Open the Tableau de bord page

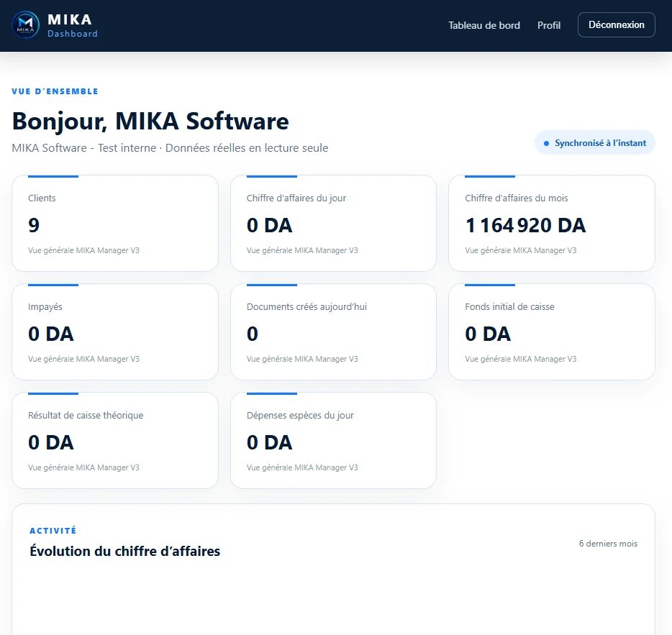click(x=484, y=25)
